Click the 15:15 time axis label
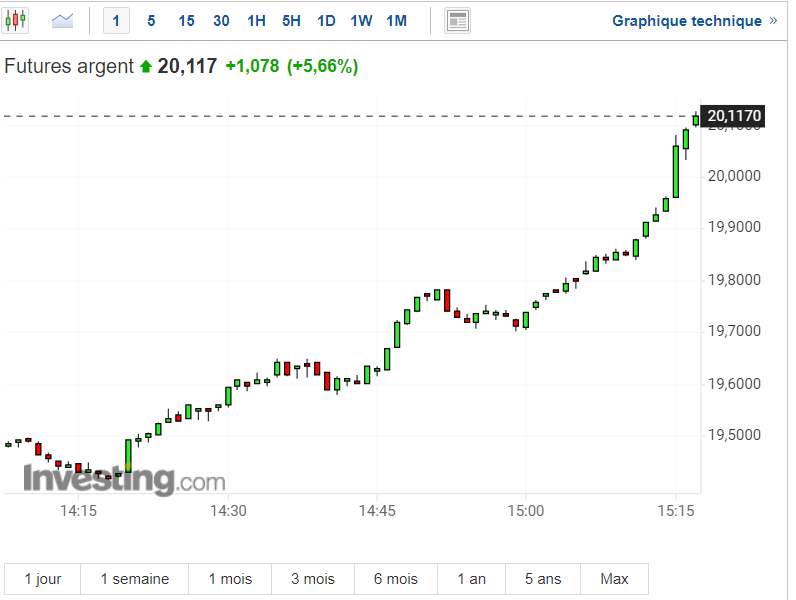This screenshot has width=796, height=600. click(676, 510)
